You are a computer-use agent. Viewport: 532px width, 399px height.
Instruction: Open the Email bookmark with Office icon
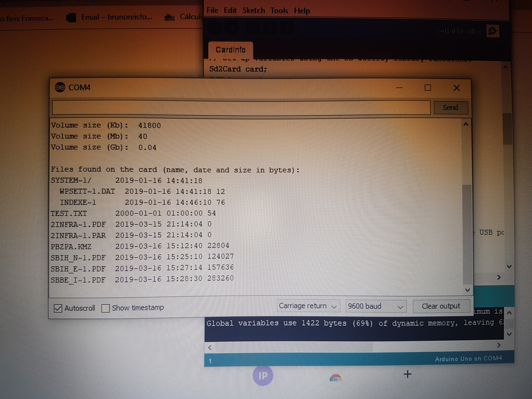click(71, 18)
